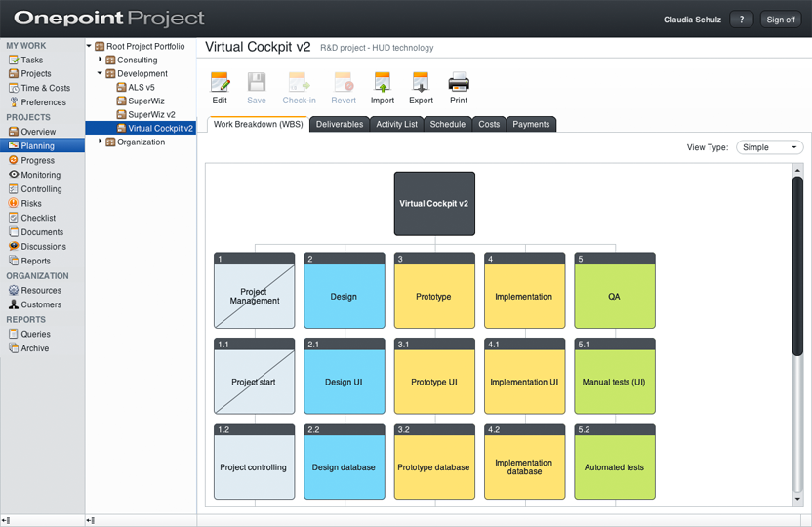The height and width of the screenshot is (527, 812).
Task: Collapse the Development portfolio node
Action: click(100, 73)
